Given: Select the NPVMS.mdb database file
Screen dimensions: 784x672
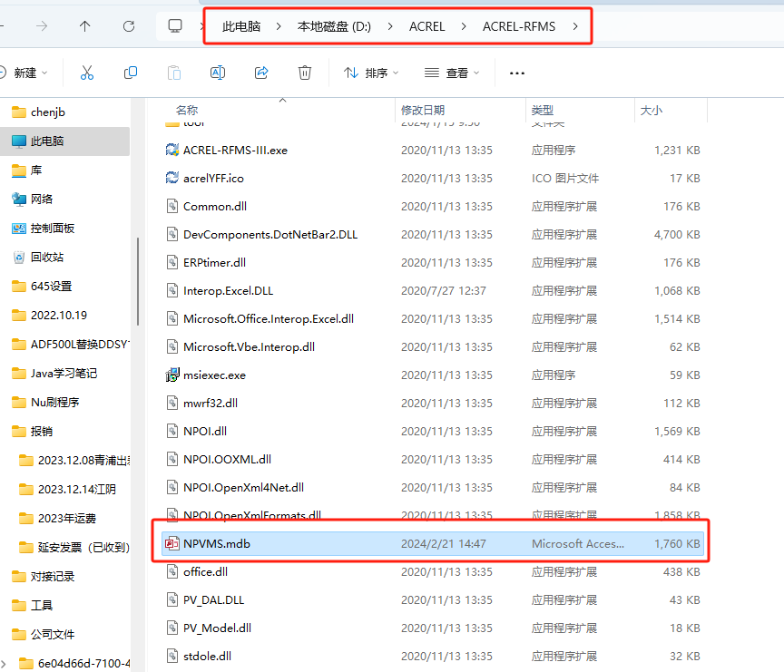Looking at the screenshot, I should 217,544.
